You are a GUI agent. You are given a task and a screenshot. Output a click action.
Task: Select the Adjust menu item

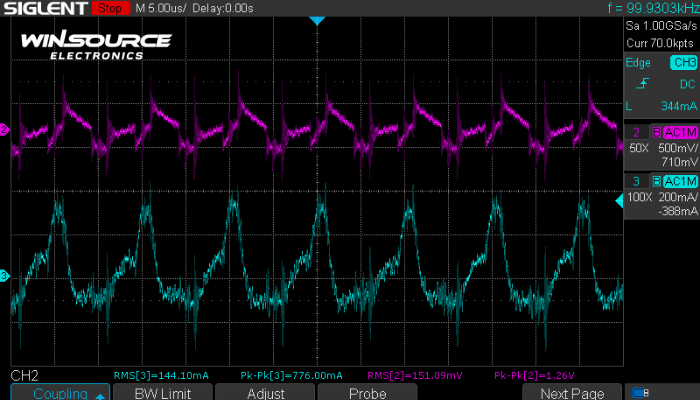pos(267,393)
